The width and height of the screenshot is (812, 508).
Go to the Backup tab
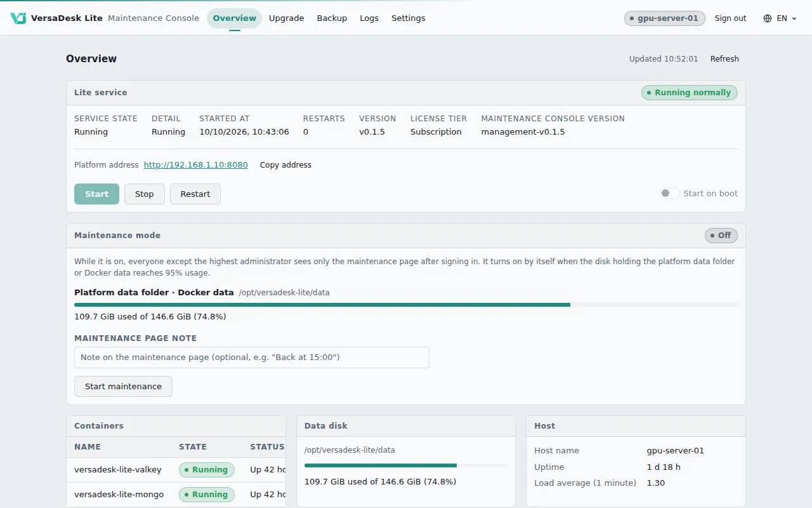(x=332, y=18)
